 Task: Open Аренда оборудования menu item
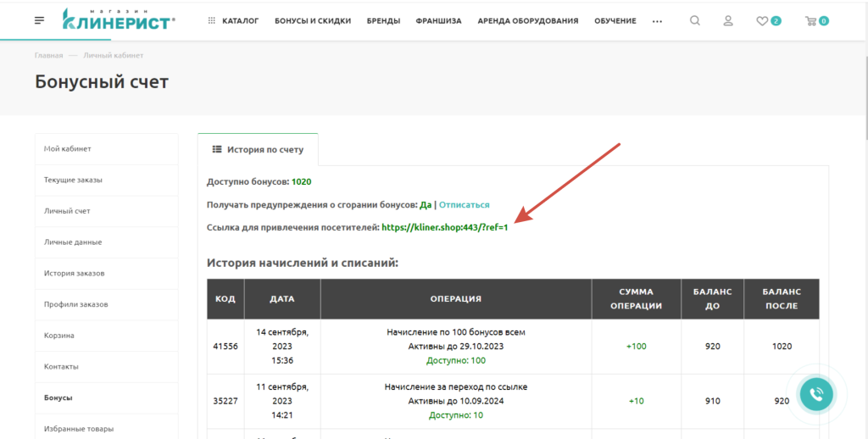click(x=527, y=21)
